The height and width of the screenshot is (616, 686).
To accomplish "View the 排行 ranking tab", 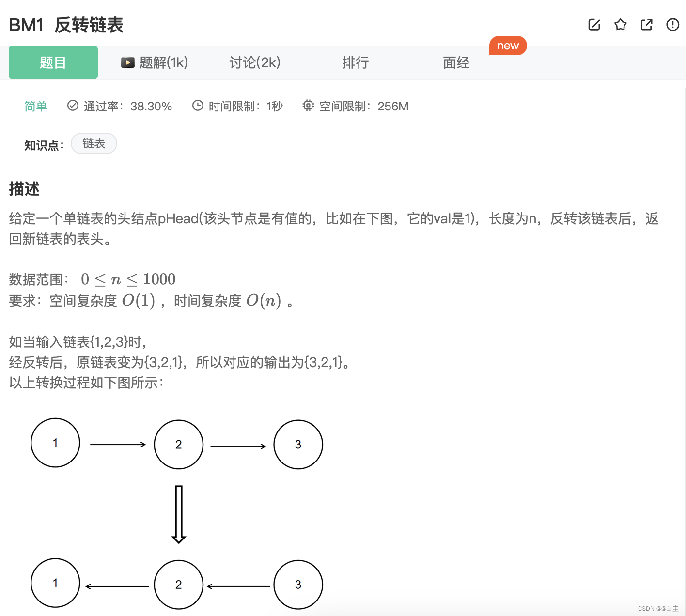I will (x=356, y=62).
